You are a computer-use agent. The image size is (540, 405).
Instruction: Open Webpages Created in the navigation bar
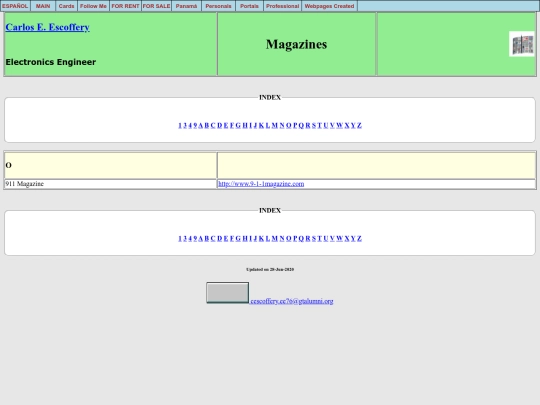click(329, 6)
